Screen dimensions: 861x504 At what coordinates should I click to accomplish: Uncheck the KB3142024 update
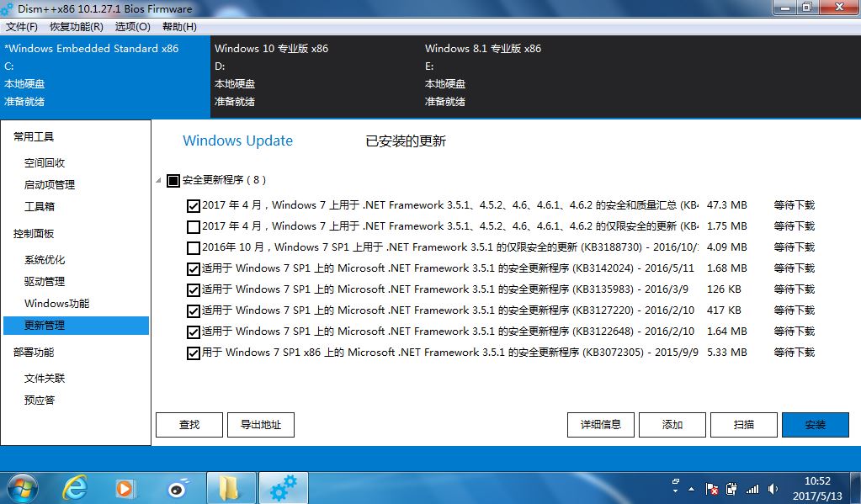(193, 269)
